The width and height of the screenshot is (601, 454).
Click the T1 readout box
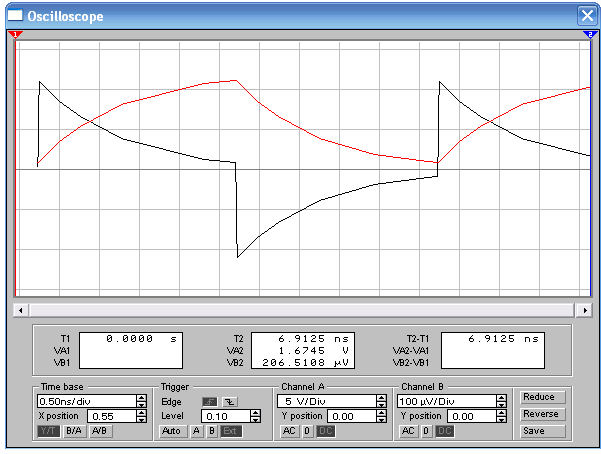tap(131, 350)
